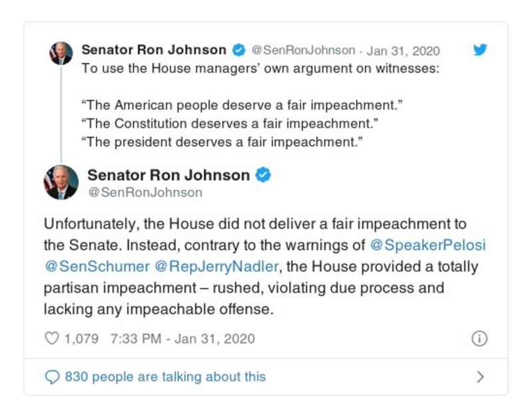Click the Twitter bird logo
The width and height of the screenshot is (532, 419).
tap(480, 51)
